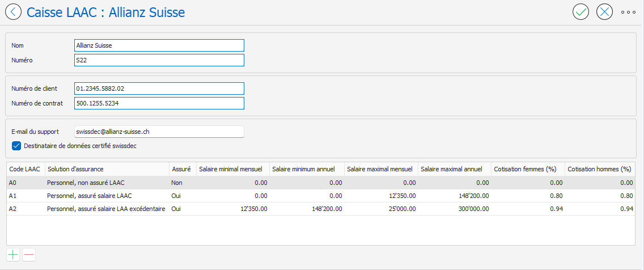Select A1 Cotisation femmes value 0.80
This screenshot has height=270, width=644.
[528, 196]
